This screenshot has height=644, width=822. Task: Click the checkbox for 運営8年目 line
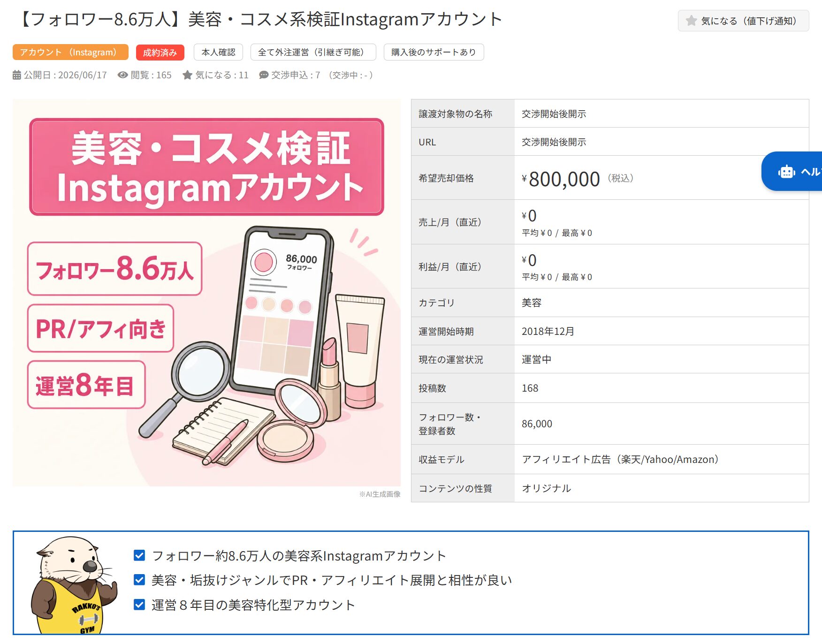click(x=139, y=605)
